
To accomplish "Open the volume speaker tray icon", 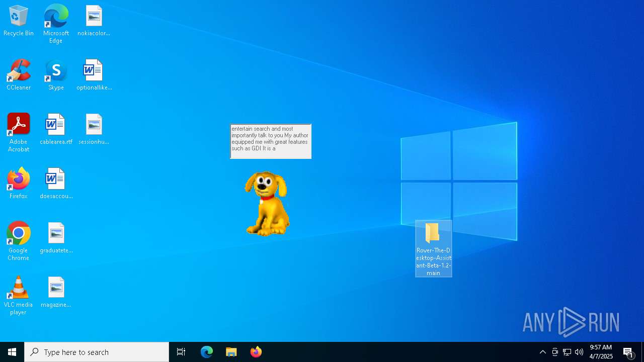I will click(x=579, y=352).
